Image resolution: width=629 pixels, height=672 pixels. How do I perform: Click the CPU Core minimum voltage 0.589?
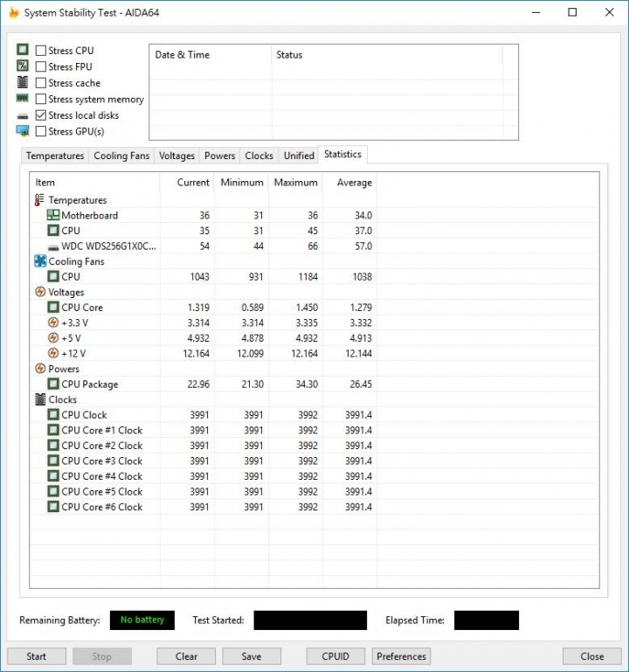tap(252, 308)
